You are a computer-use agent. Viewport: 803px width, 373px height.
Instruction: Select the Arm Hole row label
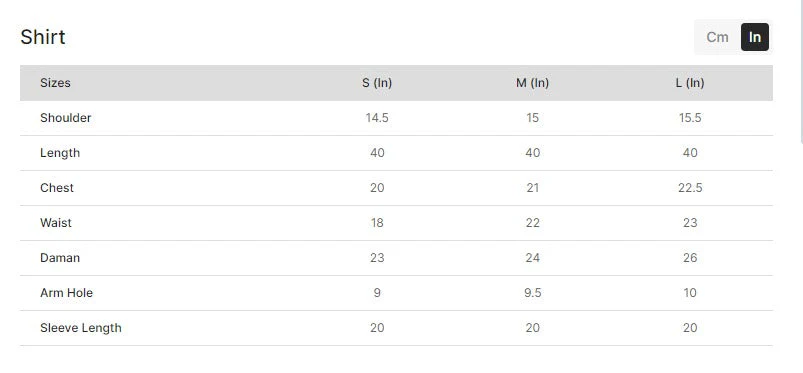(67, 293)
